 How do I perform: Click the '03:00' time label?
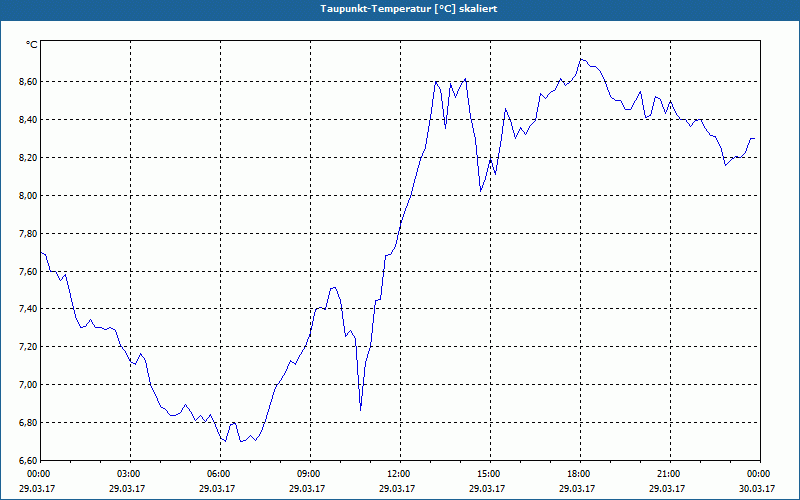point(127,474)
